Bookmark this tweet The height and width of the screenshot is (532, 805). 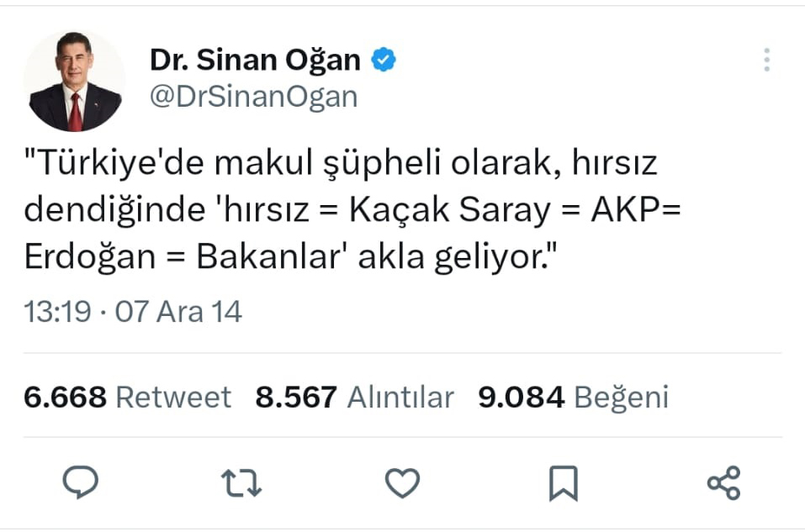point(563,483)
